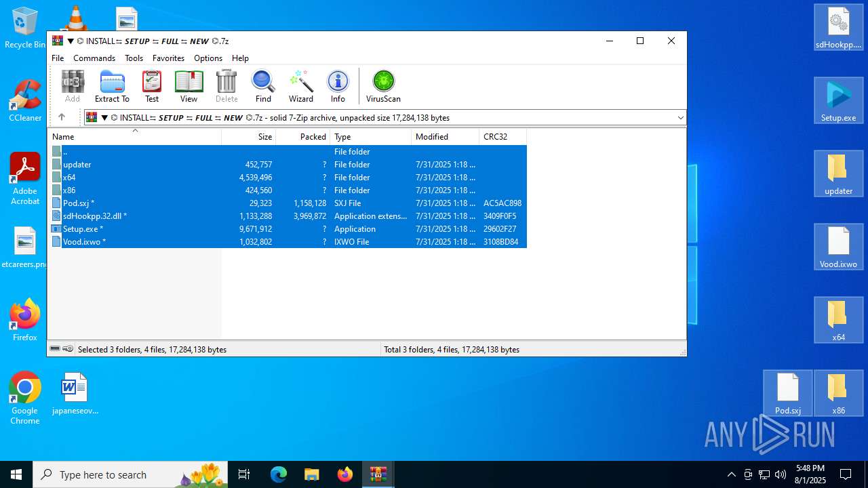This screenshot has height=488, width=868.
Task: Select the parent folder '..' row
Action: click(x=289, y=152)
